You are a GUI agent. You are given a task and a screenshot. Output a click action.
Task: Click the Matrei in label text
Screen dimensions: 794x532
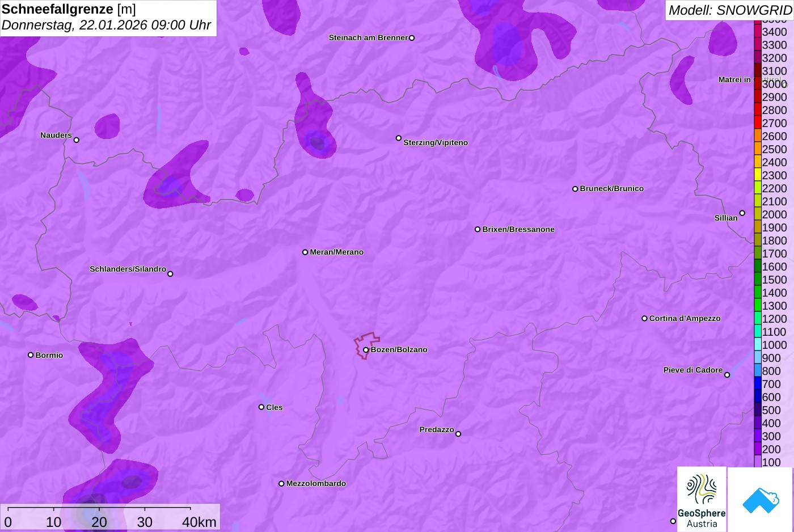pos(734,79)
